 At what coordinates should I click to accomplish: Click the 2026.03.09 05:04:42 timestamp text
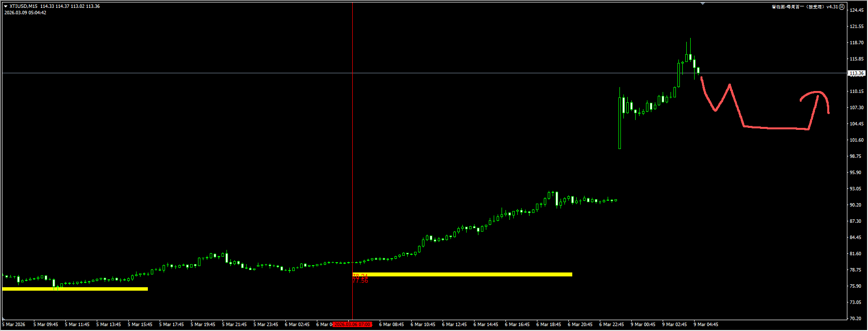[x=26, y=13]
